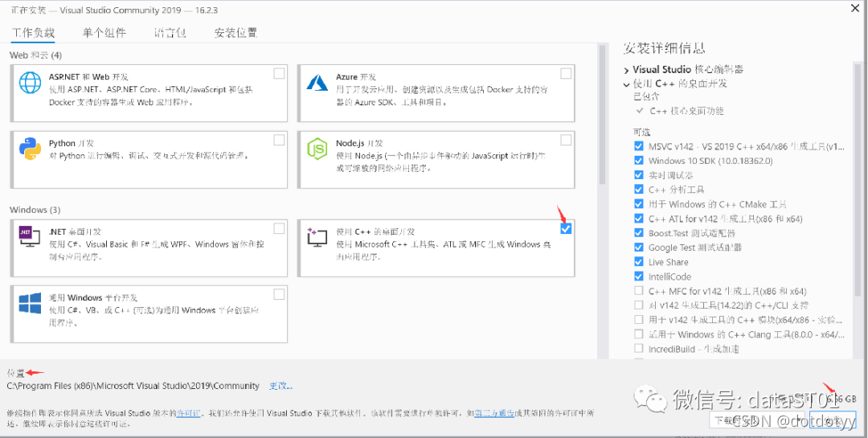The width and height of the screenshot is (868, 438).
Task: Switch to the Workloads tab
Action: 33,33
